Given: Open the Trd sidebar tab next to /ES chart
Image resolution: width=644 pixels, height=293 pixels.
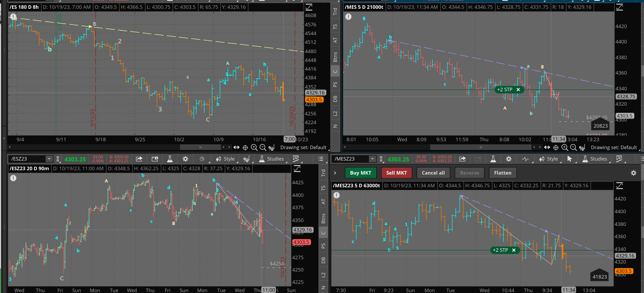Looking at the screenshot, I should (x=335, y=11).
